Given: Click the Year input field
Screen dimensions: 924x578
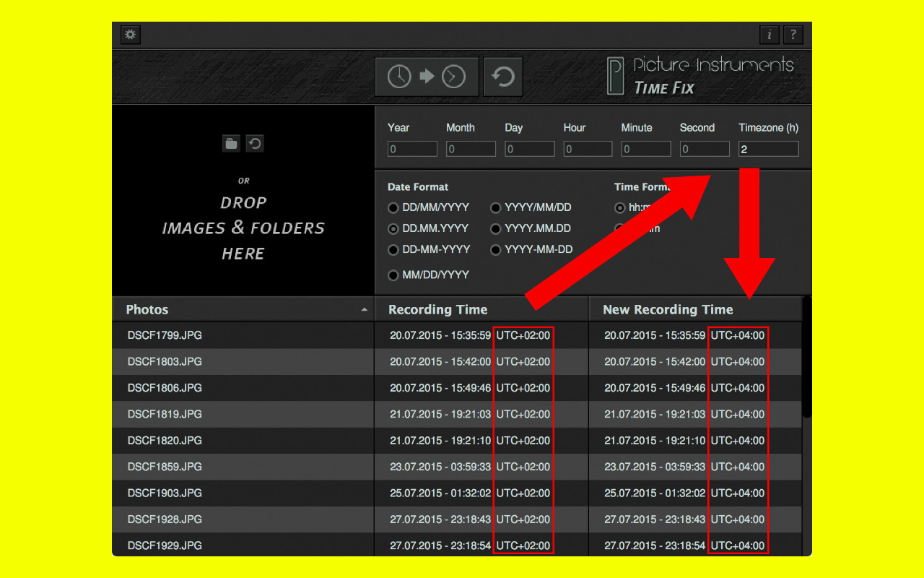Looking at the screenshot, I should [x=412, y=149].
